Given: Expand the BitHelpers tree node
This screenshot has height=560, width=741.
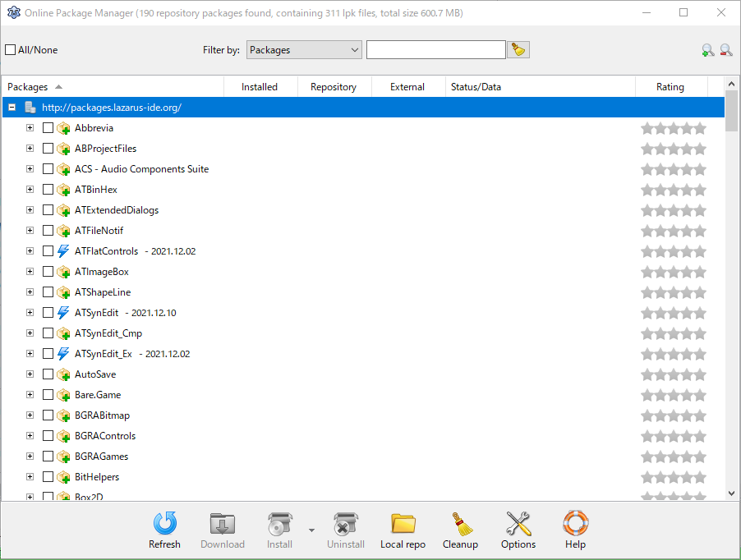Looking at the screenshot, I should coord(30,477).
